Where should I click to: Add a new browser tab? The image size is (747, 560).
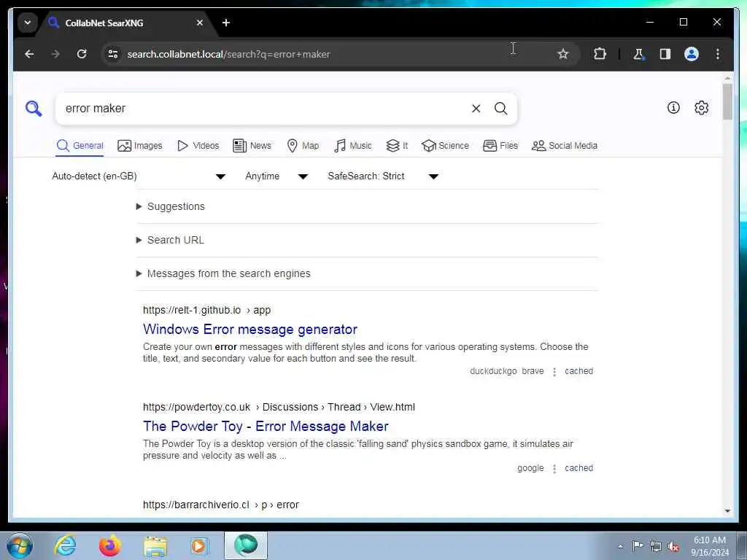click(226, 23)
